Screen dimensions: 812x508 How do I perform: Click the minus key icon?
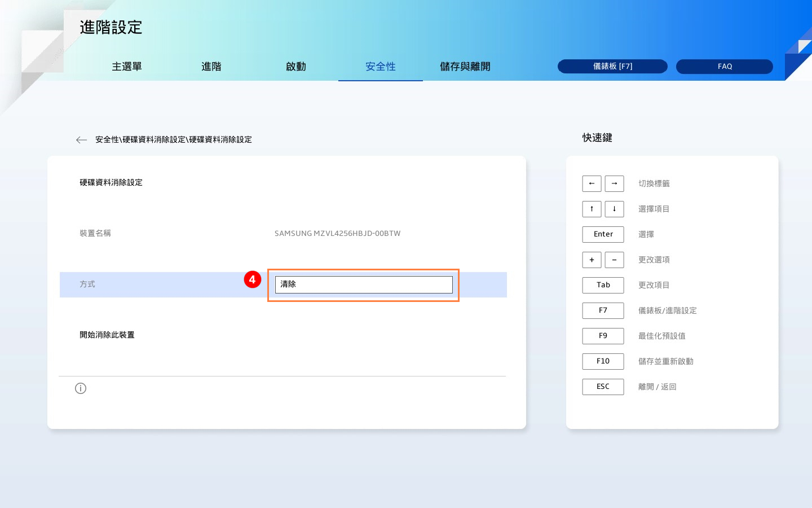[x=614, y=260]
